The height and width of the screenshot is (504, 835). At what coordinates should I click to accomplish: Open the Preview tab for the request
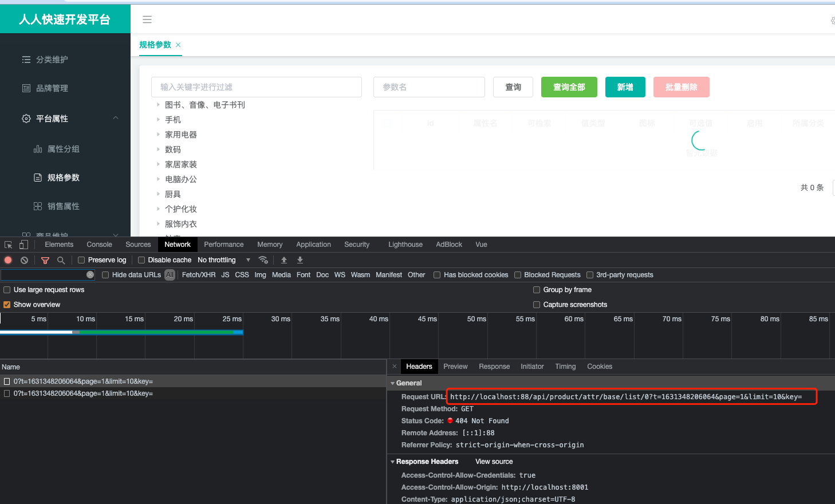pos(455,366)
